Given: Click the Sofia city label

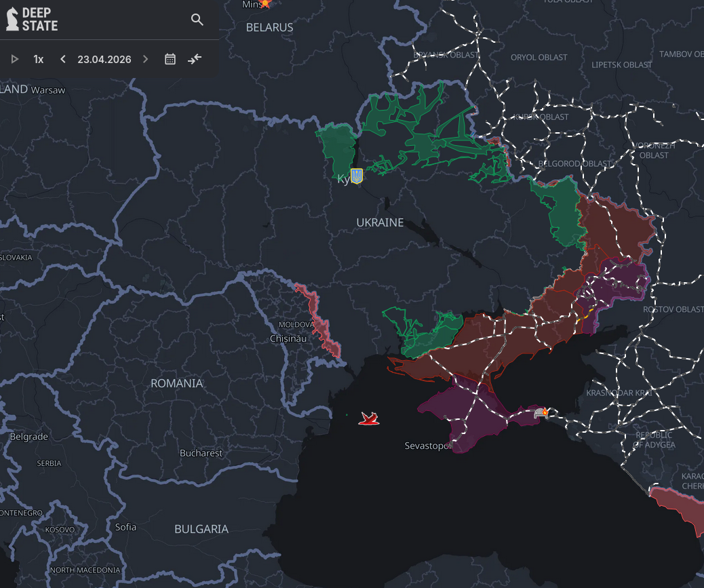Looking at the screenshot, I should pyautogui.click(x=125, y=527).
